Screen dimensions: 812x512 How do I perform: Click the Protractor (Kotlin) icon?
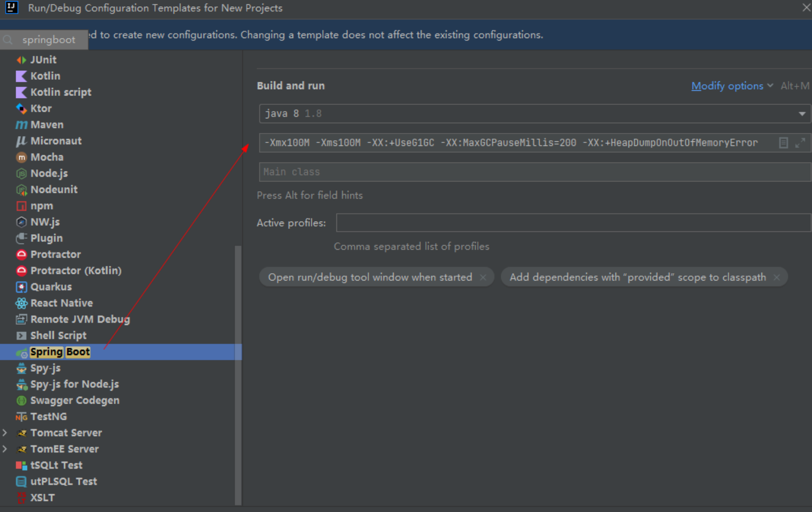pyautogui.click(x=21, y=271)
